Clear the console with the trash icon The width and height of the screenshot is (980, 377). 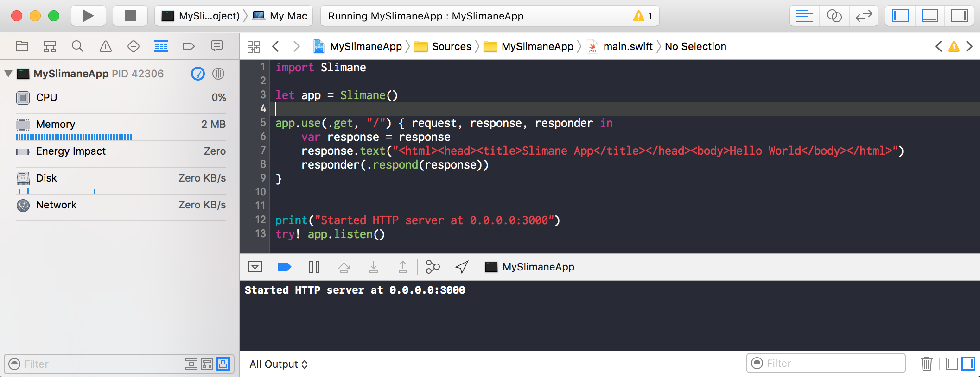[926, 363]
